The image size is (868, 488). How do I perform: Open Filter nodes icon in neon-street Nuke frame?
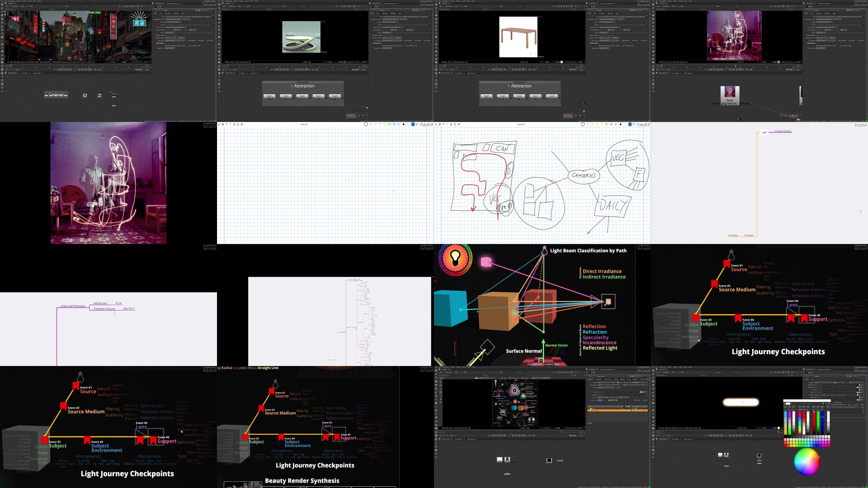[x=2, y=23]
